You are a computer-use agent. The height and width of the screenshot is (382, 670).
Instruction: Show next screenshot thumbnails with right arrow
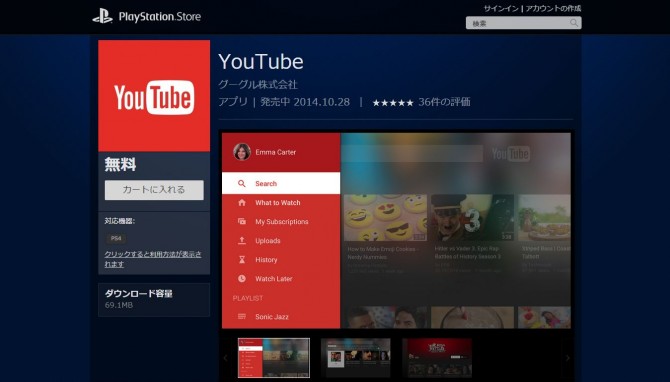pos(567,358)
